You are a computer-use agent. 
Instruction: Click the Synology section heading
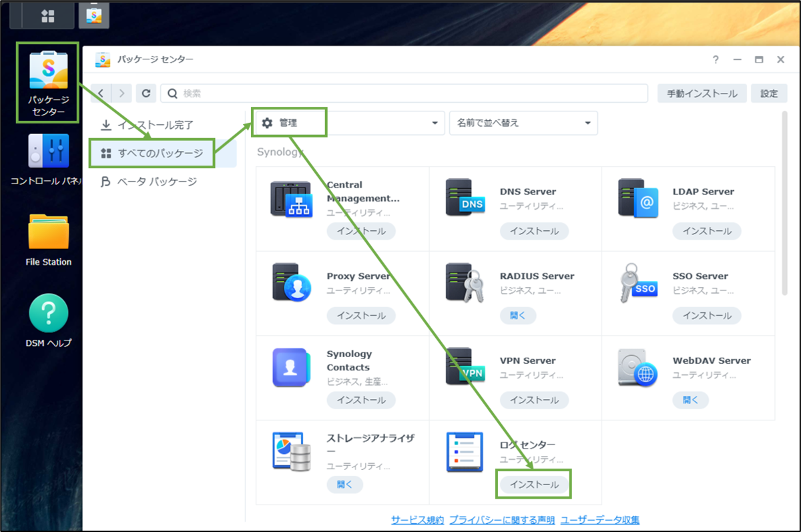[280, 152]
